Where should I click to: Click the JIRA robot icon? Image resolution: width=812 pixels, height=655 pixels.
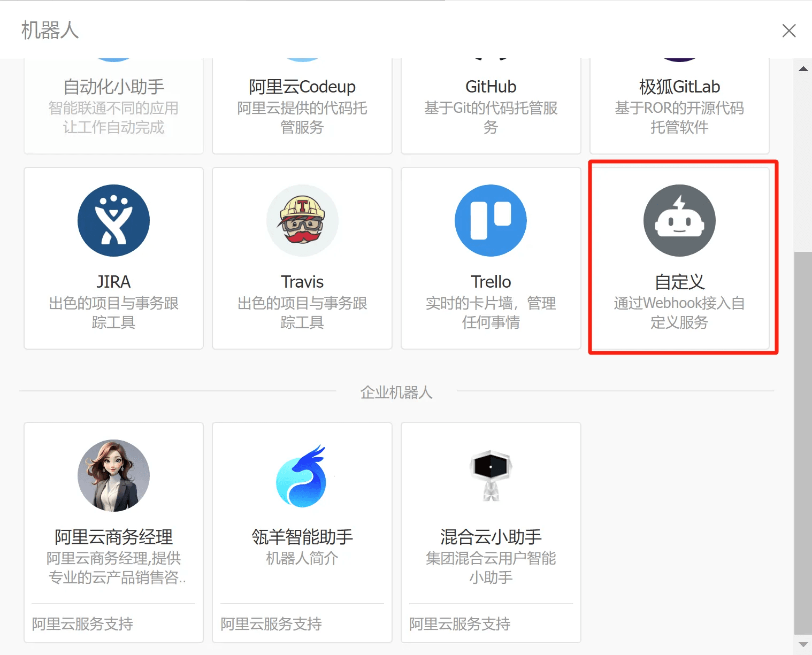coord(113,220)
